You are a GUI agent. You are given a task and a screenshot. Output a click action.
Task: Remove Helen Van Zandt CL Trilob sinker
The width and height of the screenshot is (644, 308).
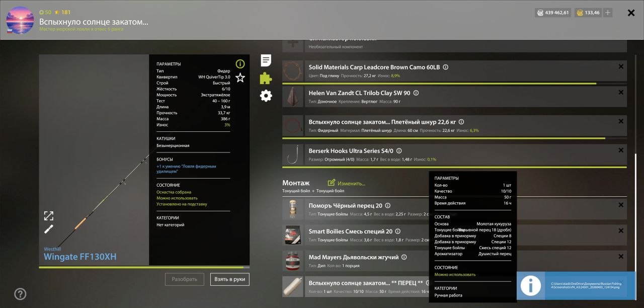(x=621, y=93)
